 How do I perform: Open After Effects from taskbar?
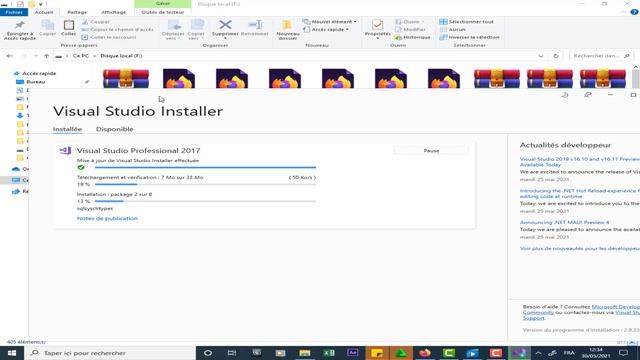click(353, 353)
